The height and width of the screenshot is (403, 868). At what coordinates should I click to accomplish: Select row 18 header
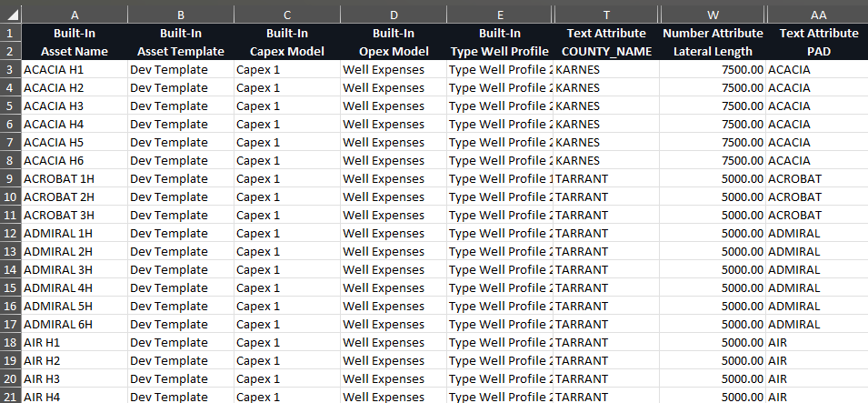[x=11, y=343]
